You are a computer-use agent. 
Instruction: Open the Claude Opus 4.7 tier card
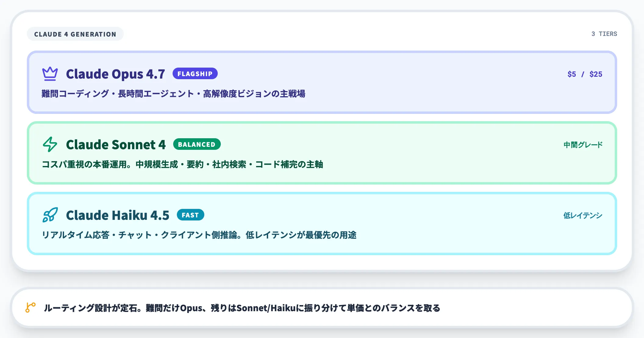tap(322, 82)
